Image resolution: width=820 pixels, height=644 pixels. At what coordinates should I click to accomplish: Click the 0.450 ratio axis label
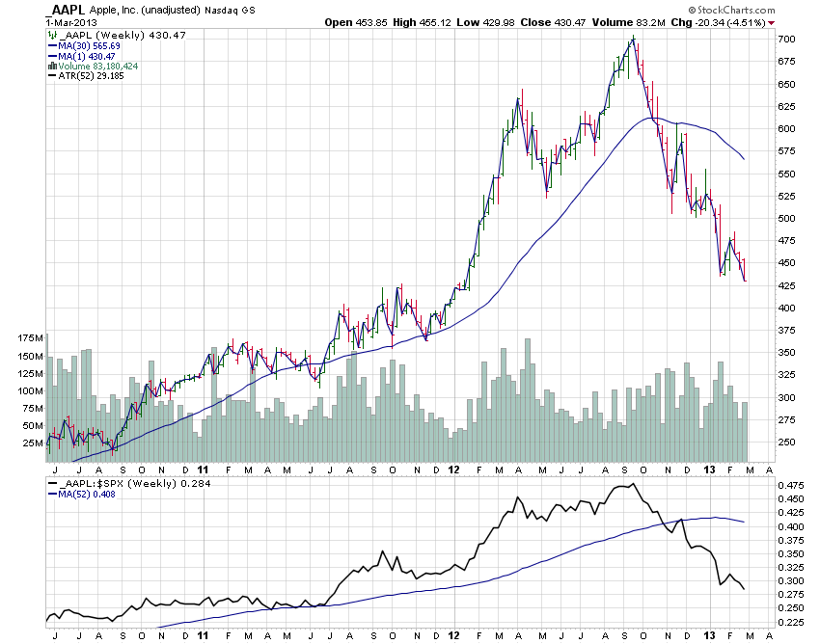[791, 499]
